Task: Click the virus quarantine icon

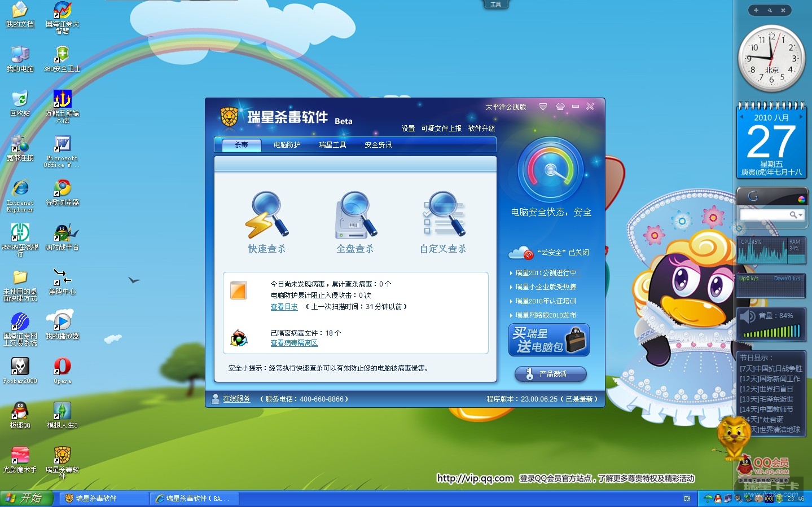Action: (x=239, y=338)
